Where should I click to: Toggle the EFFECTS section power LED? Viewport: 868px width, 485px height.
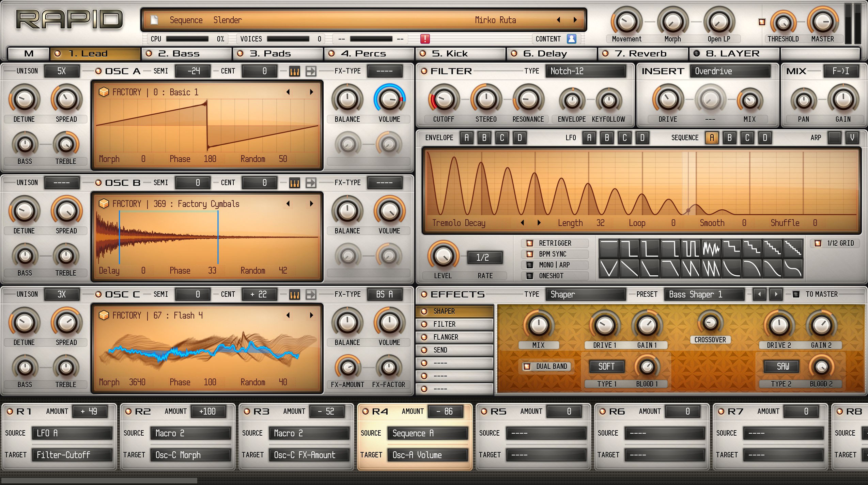point(424,294)
